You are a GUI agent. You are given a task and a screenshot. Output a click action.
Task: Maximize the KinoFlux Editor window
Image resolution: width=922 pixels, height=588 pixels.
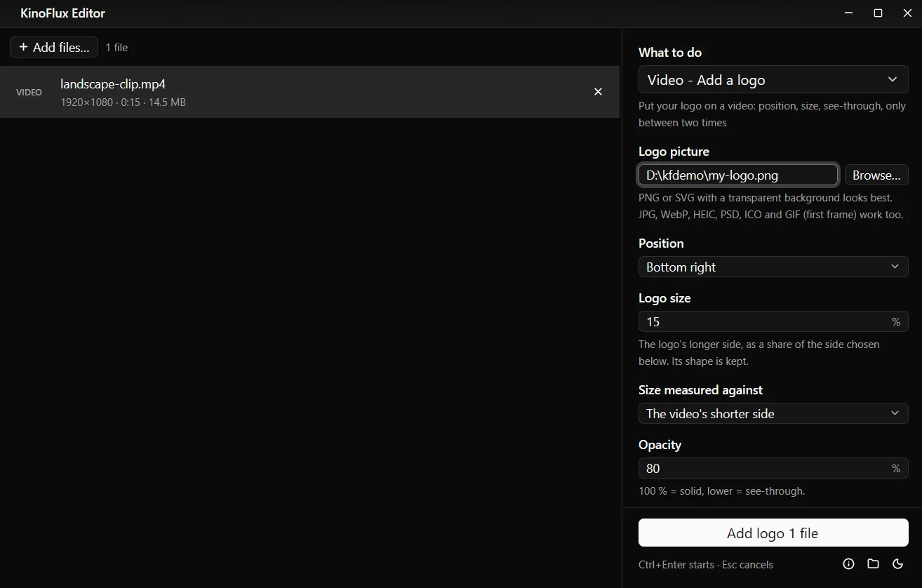(878, 13)
